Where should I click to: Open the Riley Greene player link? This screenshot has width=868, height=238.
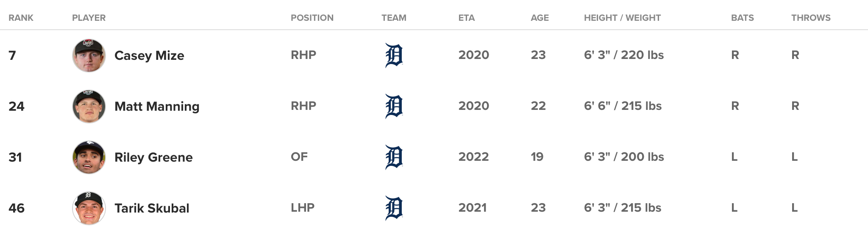153,157
